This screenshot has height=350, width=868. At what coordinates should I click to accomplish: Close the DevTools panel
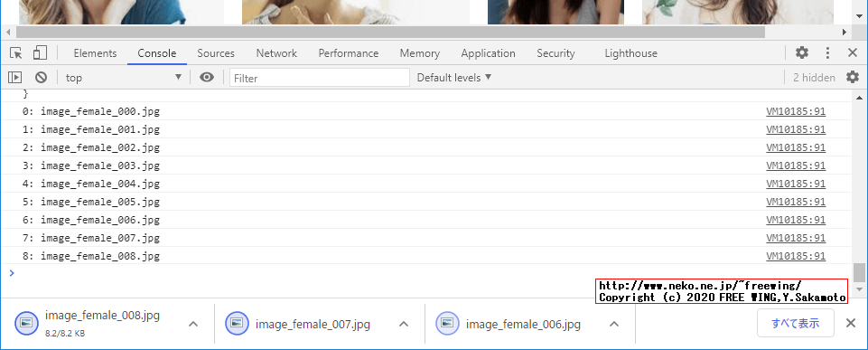point(853,53)
